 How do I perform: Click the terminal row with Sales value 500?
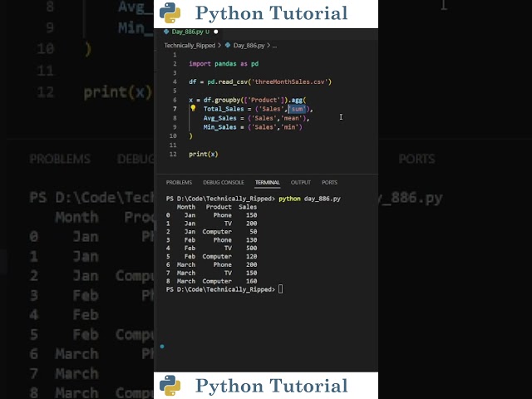click(x=211, y=249)
